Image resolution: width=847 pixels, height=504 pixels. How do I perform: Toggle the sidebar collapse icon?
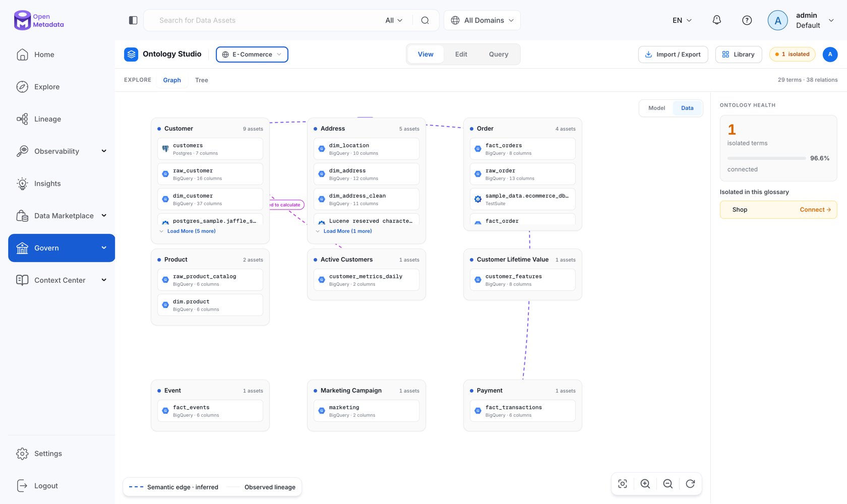(x=133, y=20)
